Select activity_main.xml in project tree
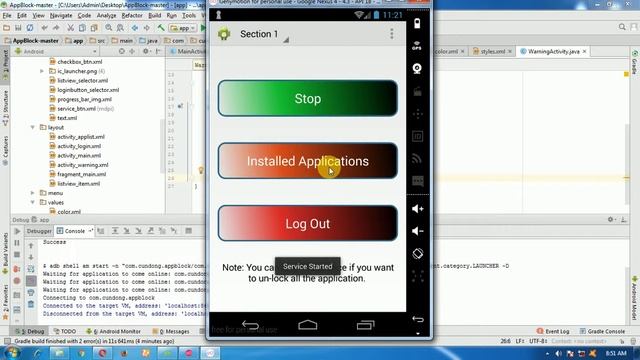This screenshot has width=640, height=360. click(x=79, y=156)
